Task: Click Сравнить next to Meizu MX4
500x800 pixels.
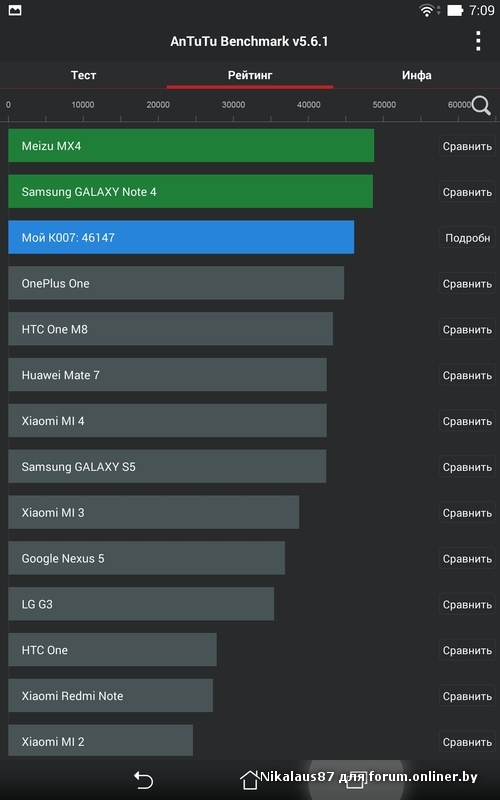Action: 467,146
